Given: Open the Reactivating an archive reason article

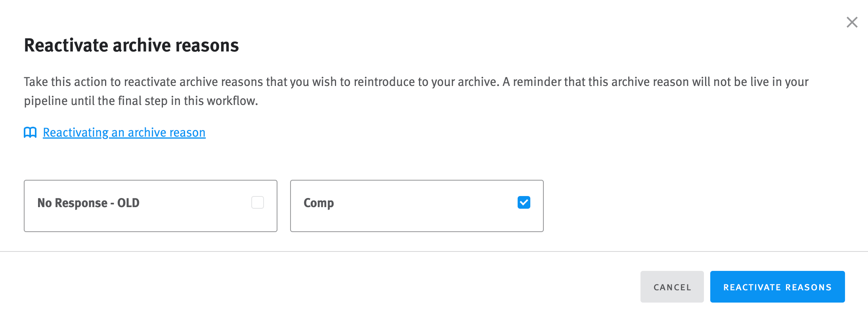Looking at the screenshot, I should (x=124, y=133).
